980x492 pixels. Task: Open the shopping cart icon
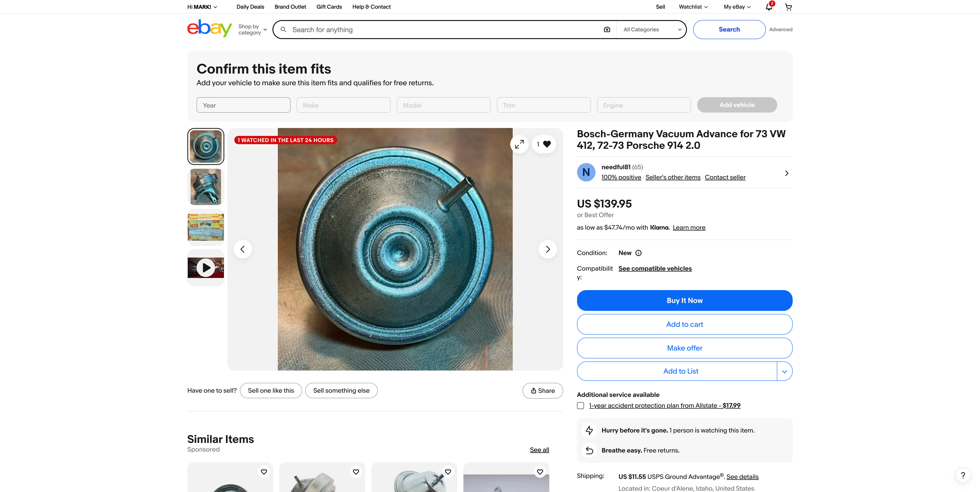[x=788, y=7]
